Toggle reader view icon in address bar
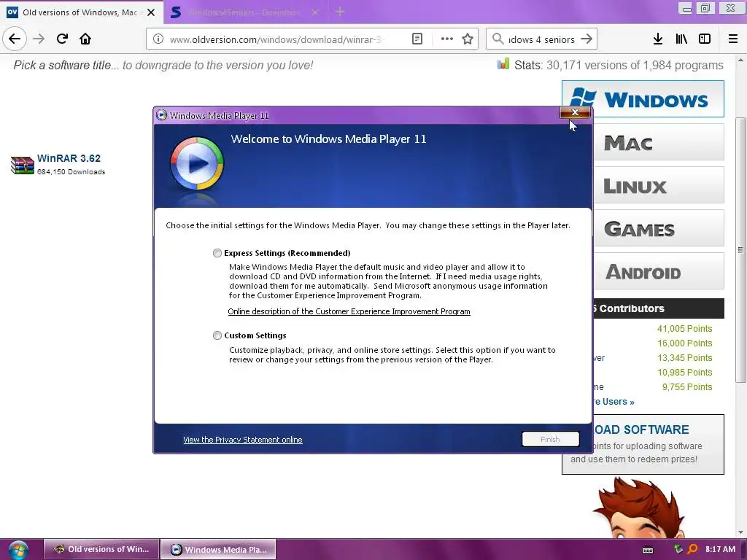 pyautogui.click(x=417, y=39)
